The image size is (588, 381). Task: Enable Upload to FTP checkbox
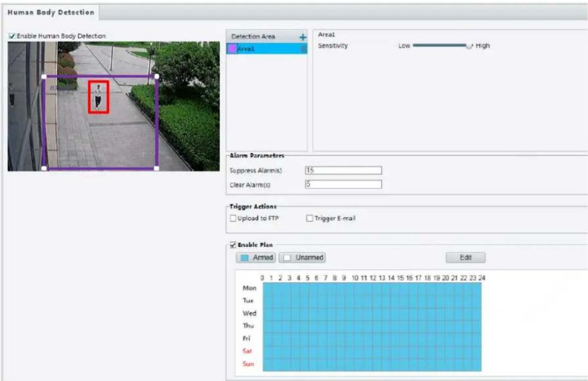click(x=233, y=218)
